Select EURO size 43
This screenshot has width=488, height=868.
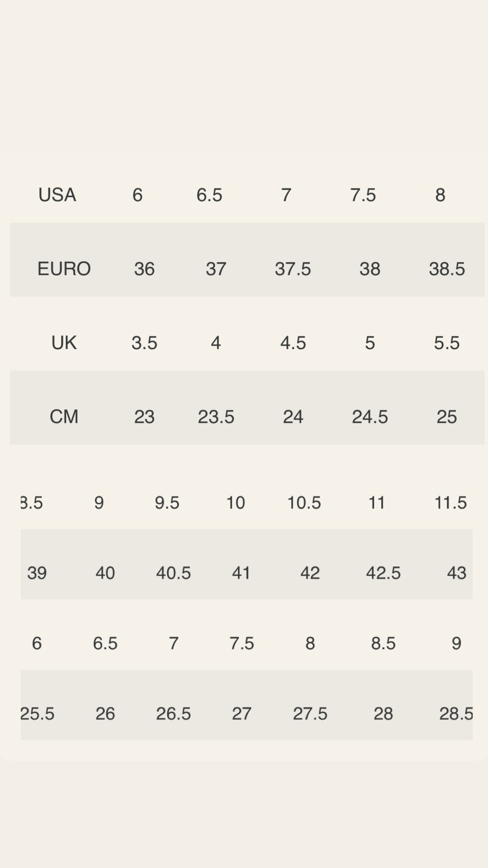(x=457, y=573)
